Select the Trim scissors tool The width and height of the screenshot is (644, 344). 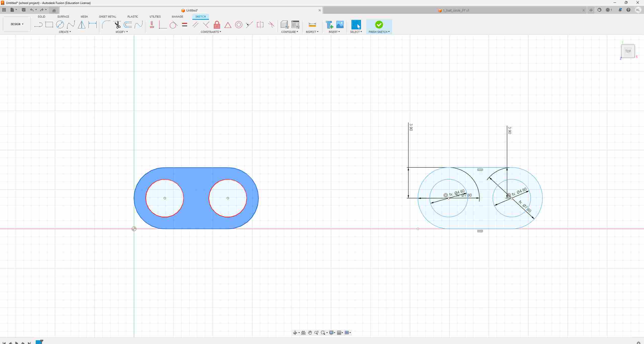[117, 25]
